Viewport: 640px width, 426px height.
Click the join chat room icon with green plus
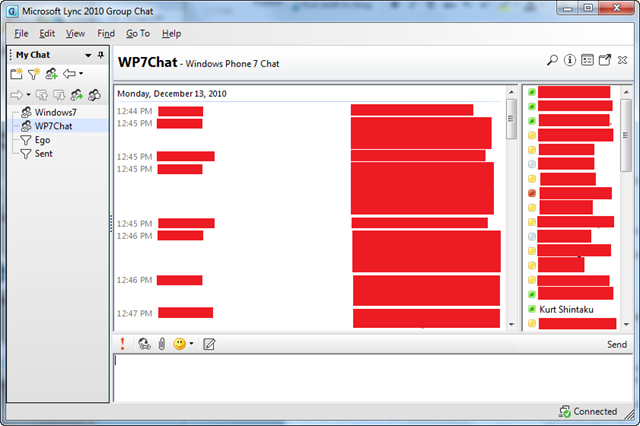point(51,74)
